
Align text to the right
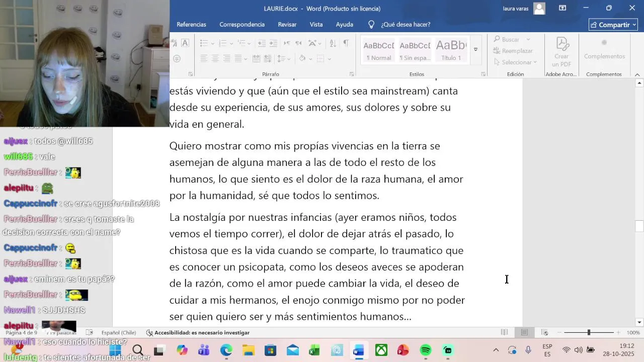pyautogui.click(x=227, y=58)
